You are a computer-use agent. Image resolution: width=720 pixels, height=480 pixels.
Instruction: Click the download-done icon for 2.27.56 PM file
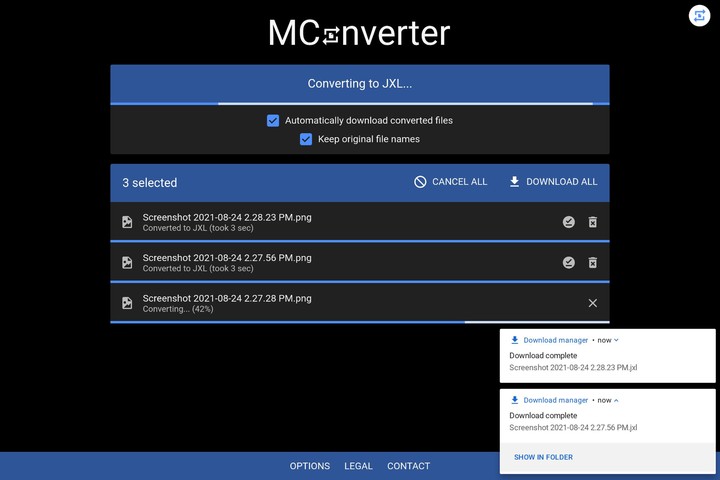point(569,262)
